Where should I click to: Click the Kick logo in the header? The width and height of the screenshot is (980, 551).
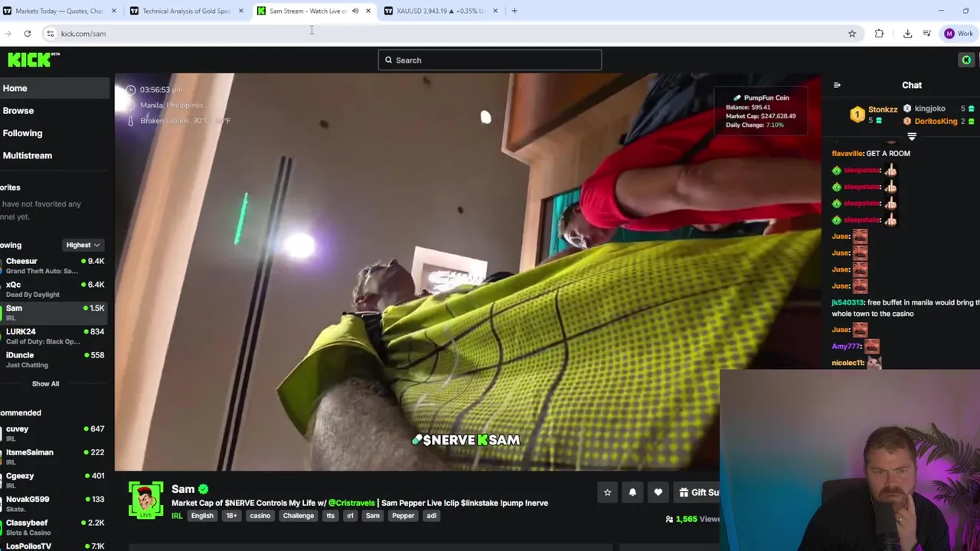tap(33, 59)
